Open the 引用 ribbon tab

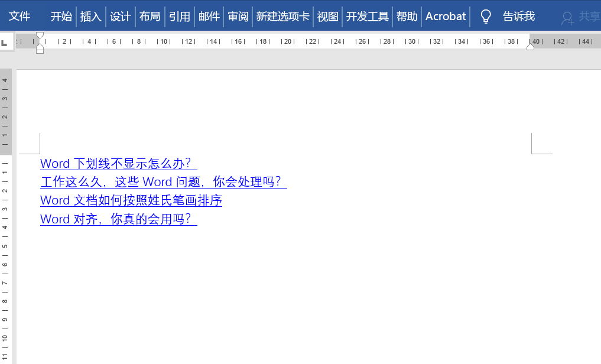[x=180, y=17]
